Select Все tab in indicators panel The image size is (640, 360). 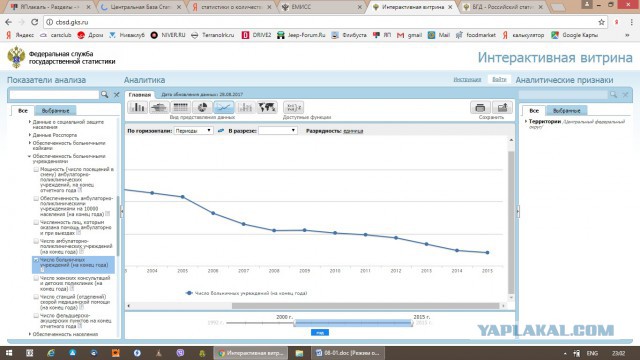point(23,111)
